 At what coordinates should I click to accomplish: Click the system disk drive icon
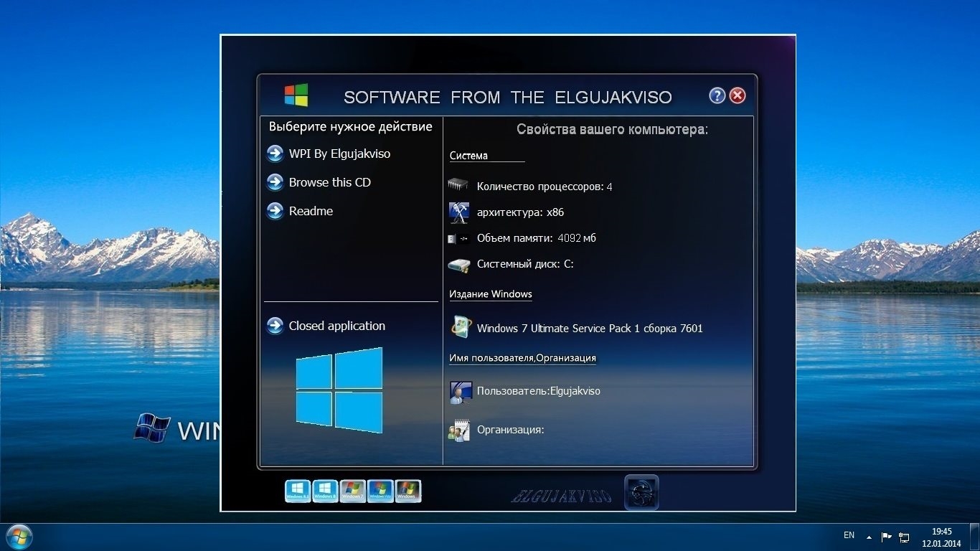click(458, 265)
